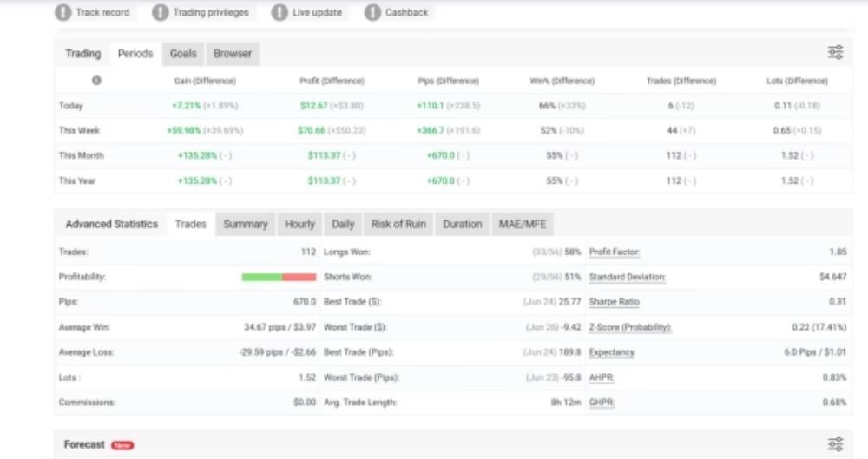Image resolution: width=868 pixels, height=459 pixels.
Task: Open the Forecast panel settings sliders icon
Action: tap(836, 443)
